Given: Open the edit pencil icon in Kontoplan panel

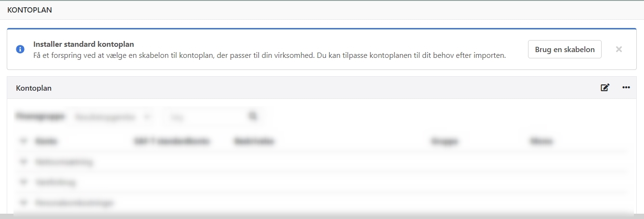Looking at the screenshot, I should (x=605, y=87).
